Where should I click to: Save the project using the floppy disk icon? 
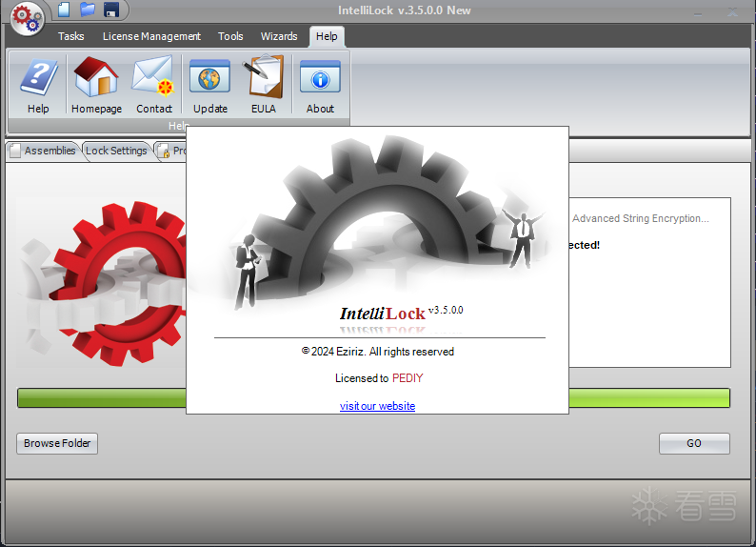(111, 10)
